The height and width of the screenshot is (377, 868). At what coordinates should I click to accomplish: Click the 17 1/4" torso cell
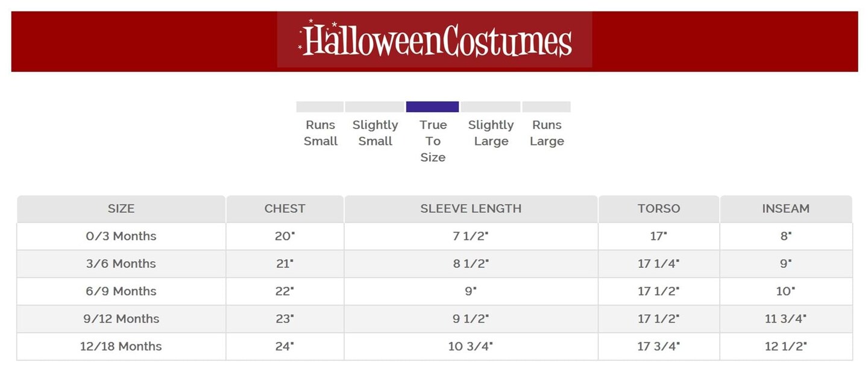659,264
